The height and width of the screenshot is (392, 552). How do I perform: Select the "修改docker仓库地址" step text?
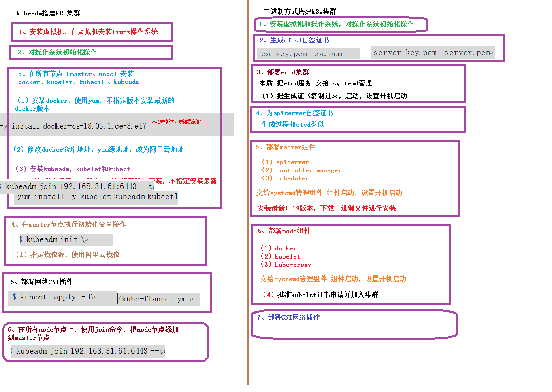[x=98, y=150]
